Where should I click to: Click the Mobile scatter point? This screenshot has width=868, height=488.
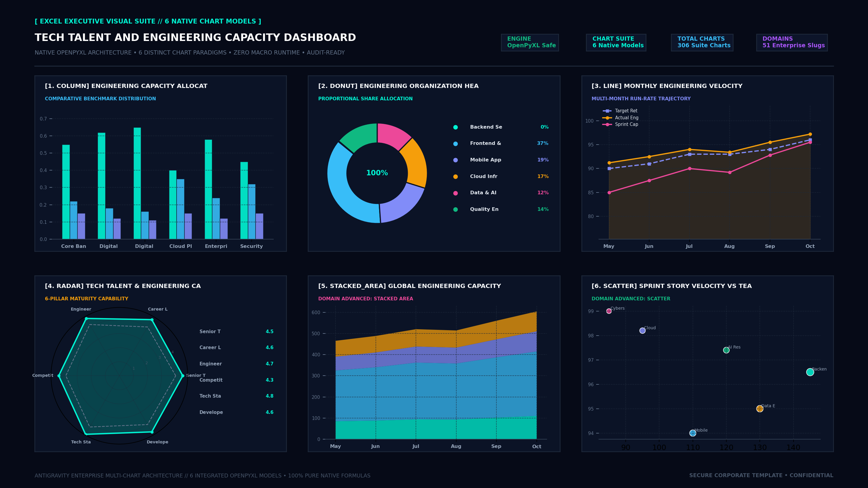click(693, 433)
